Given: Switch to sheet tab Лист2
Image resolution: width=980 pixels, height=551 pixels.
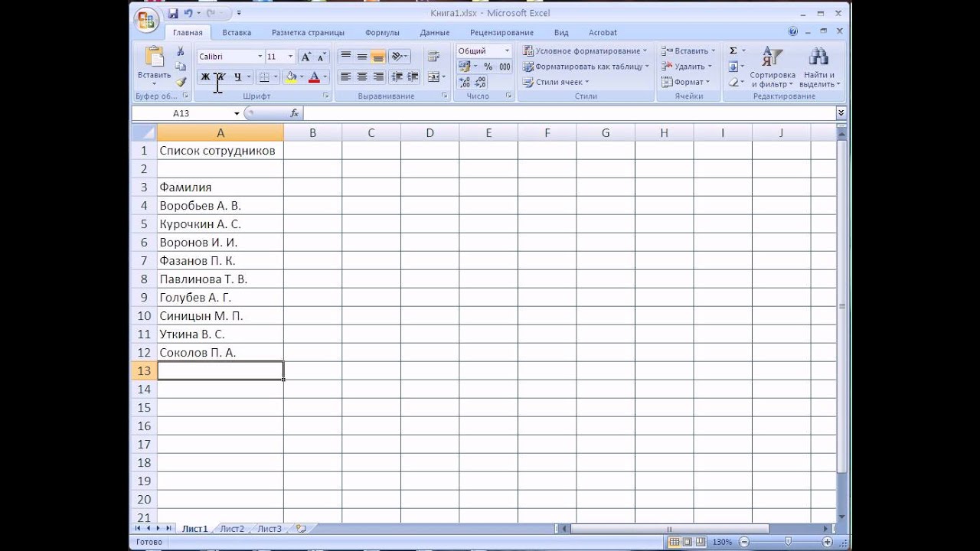Looking at the screenshot, I should (x=232, y=529).
